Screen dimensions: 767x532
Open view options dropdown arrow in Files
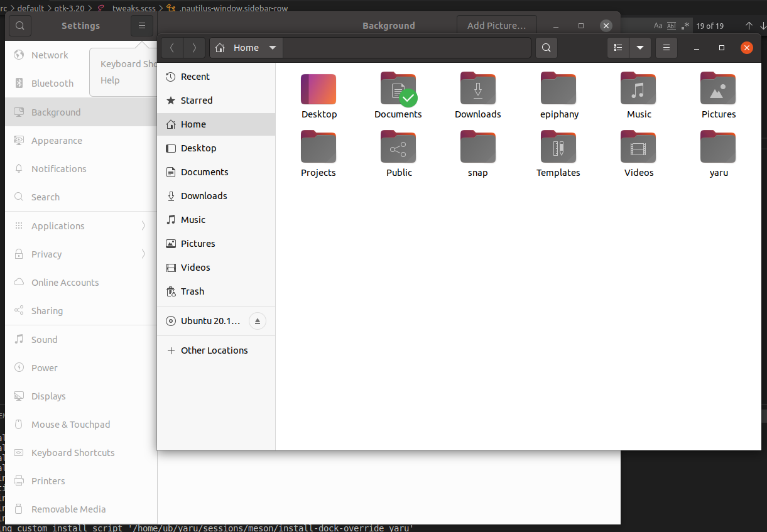click(640, 48)
